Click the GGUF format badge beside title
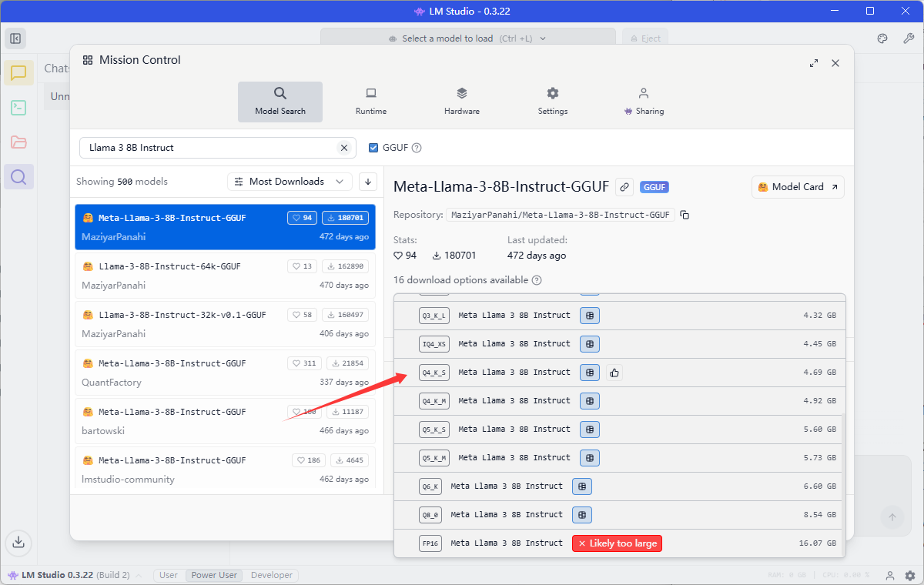This screenshot has height=585, width=924. point(654,187)
